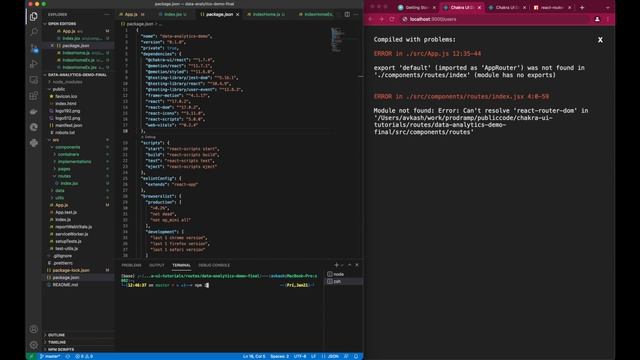This screenshot has width=640, height=360.
Task: Change the UTF-8 encoding in status bar
Action: point(300,356)
